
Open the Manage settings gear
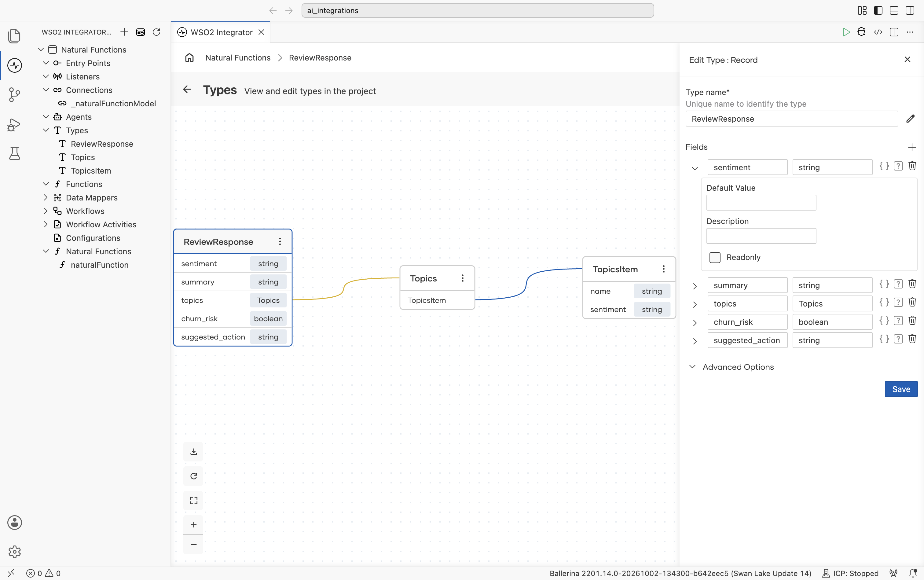15,552
